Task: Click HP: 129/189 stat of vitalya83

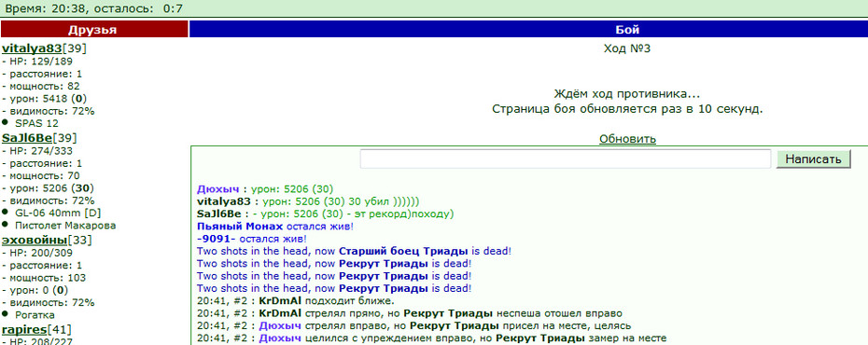Action: 37,62
